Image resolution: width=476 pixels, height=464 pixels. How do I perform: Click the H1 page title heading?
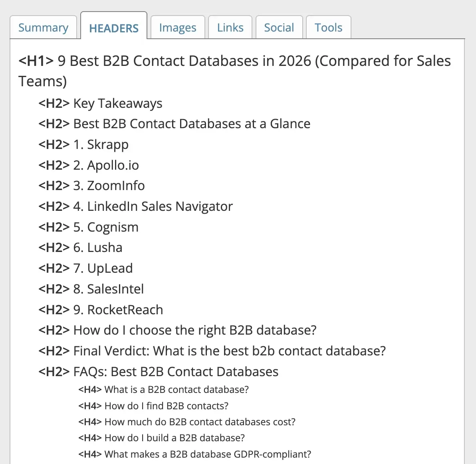234,61
